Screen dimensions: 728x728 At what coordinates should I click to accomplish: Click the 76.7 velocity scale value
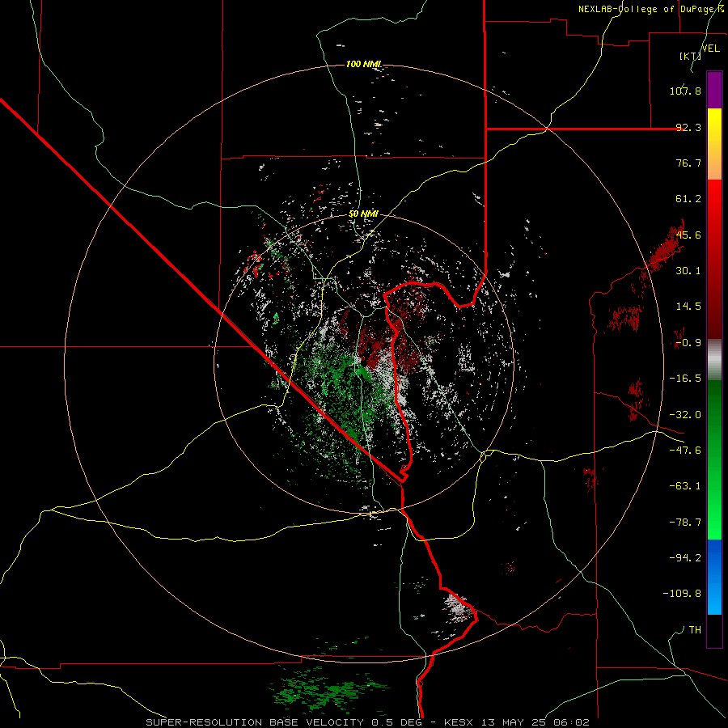click(x=688, y=163)
